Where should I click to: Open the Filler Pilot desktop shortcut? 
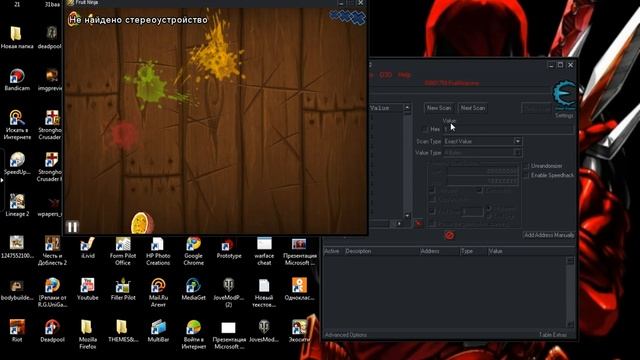[123, 289]
